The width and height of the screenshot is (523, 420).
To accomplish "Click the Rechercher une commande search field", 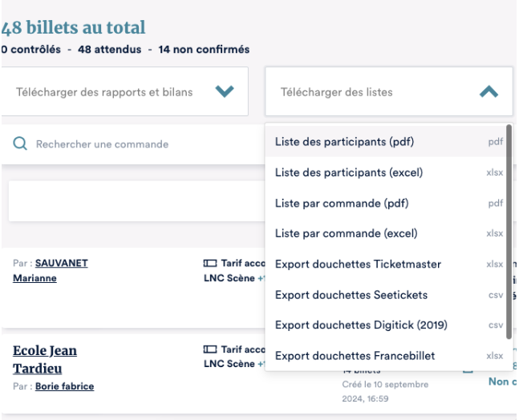I will tap(128, 144).
